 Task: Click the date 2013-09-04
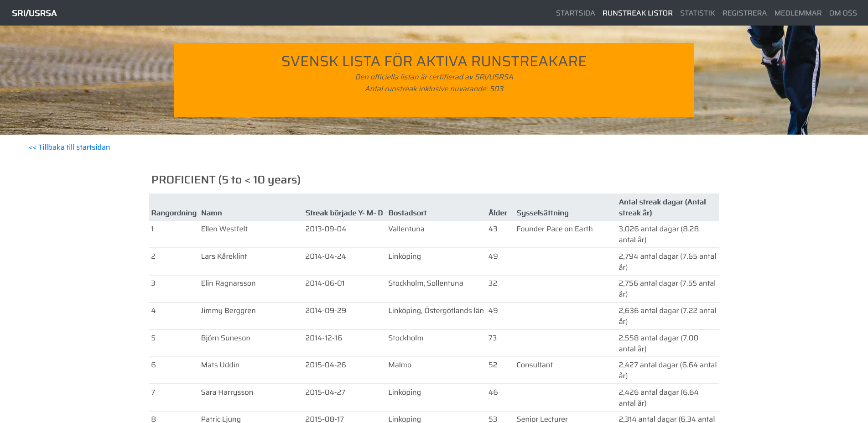tap(326, 229)
